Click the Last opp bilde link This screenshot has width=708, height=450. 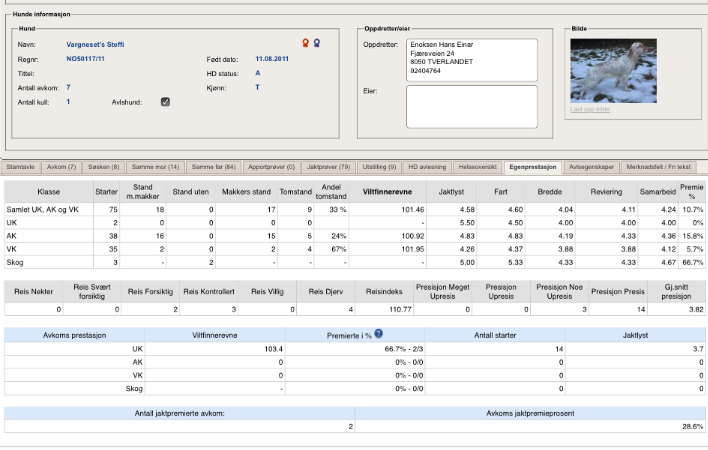click(x=589, y=108)
